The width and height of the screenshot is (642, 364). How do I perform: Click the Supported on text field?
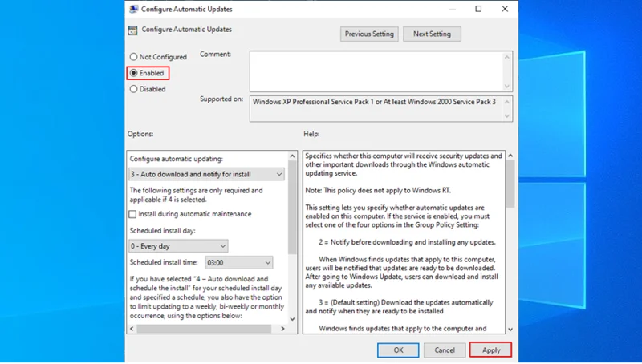tap(376, 109)
